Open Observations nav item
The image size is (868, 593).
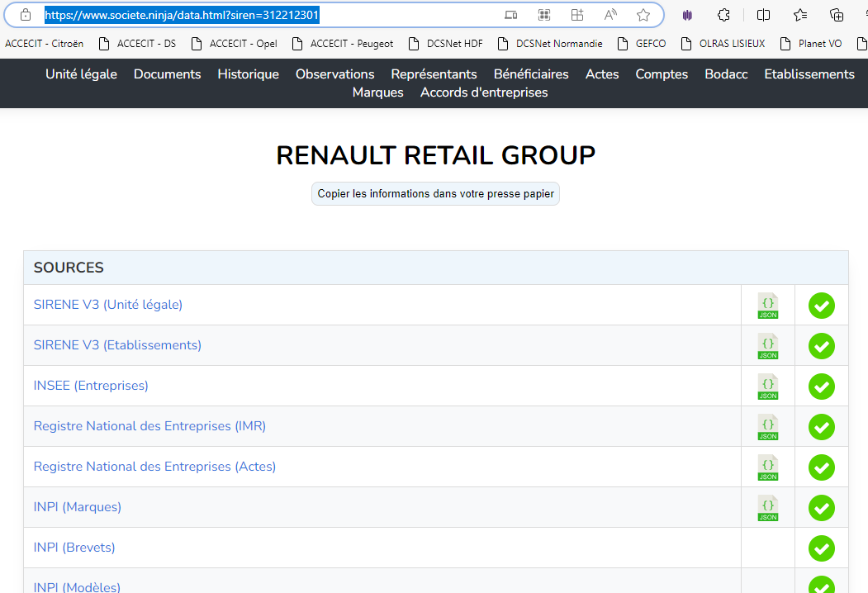click(x=335, y=74)
